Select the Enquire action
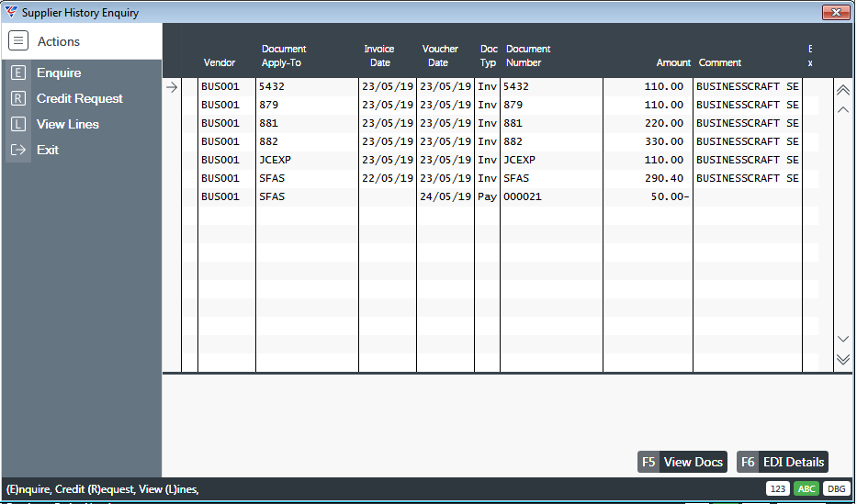This screenshot has height=504, width=857. click(x=59, y=73)
